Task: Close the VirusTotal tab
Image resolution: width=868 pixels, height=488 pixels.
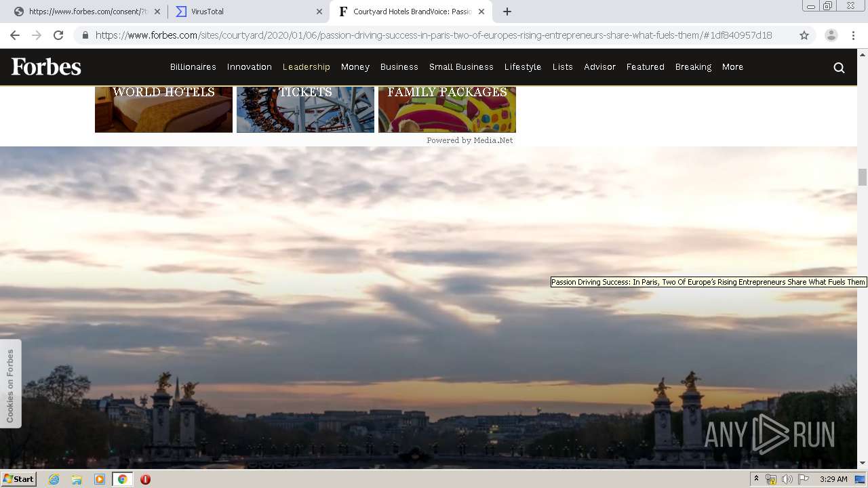Action: pyautogui.click(x=319, y=12)
